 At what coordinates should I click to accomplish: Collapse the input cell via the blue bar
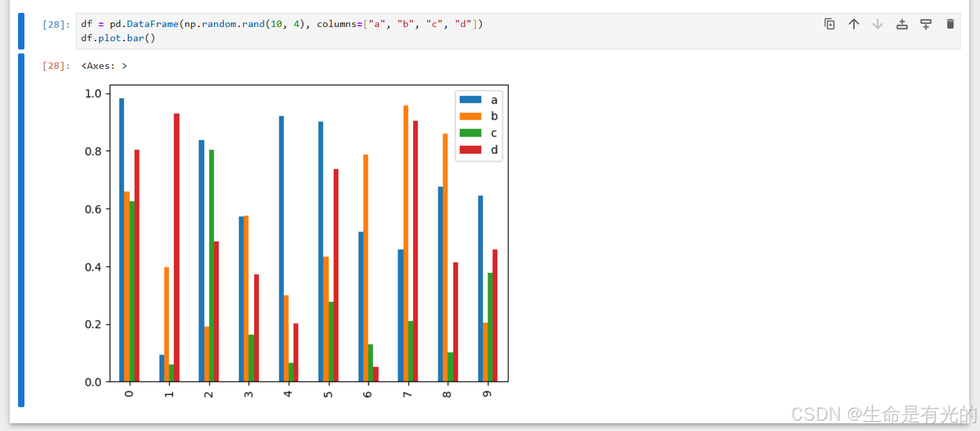click(21, 31)
